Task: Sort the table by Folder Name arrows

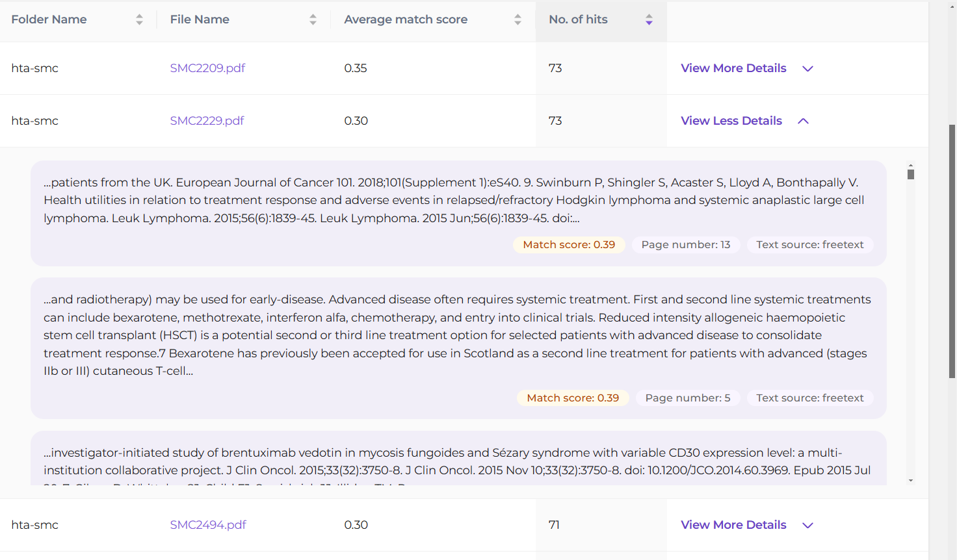Action: (139, 20)
